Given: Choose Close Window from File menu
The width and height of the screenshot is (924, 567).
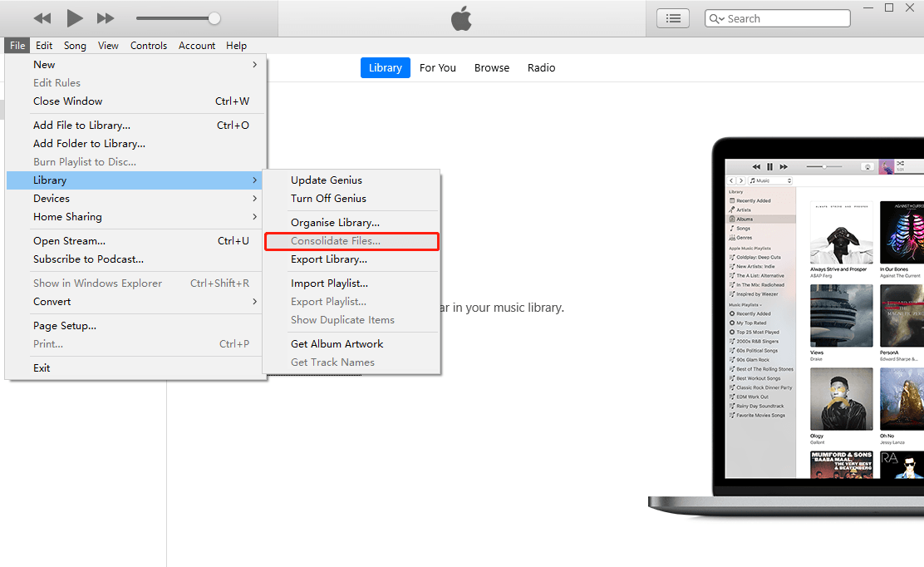Looking at the screenshot, I should pyautogui.click(x=135, y=101).
